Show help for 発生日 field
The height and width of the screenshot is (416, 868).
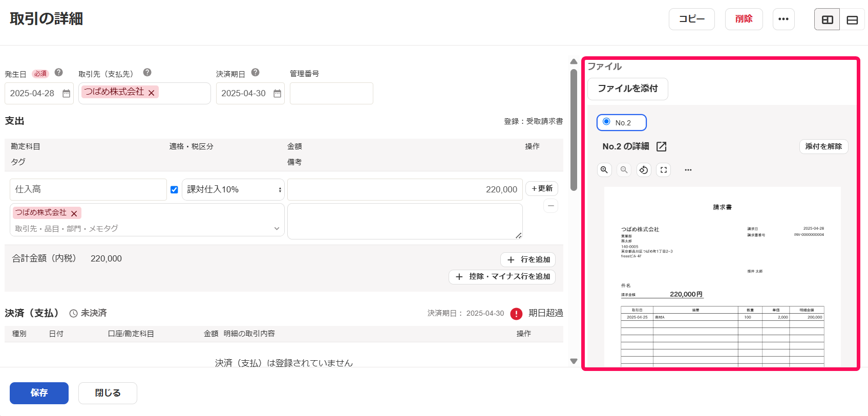click(59, 73)
